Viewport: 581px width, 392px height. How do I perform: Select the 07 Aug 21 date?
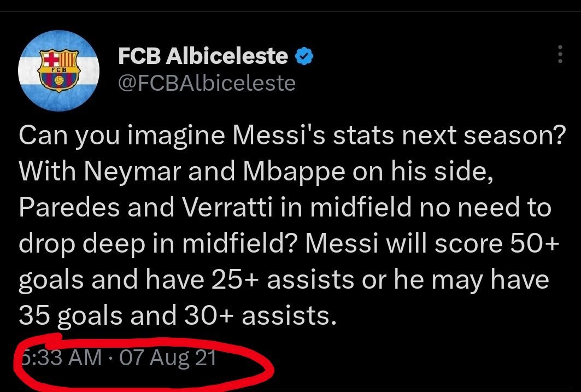pos(168,358)
